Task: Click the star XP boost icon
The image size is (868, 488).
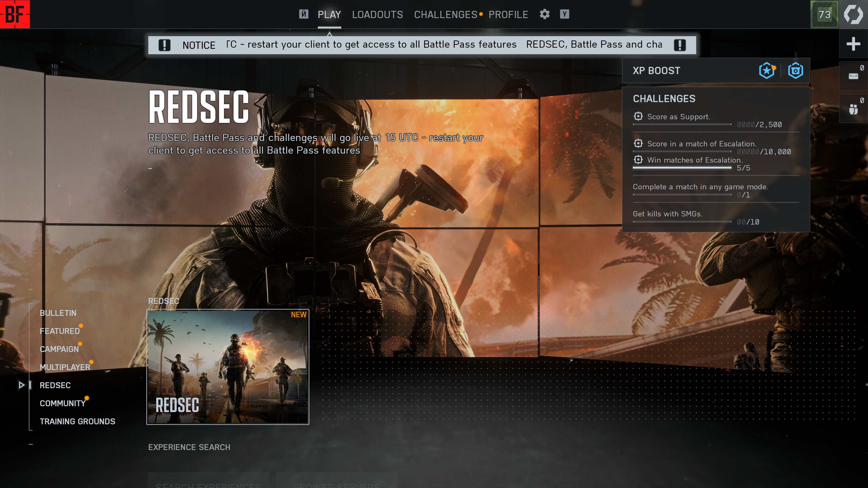Action: (767, 70)
